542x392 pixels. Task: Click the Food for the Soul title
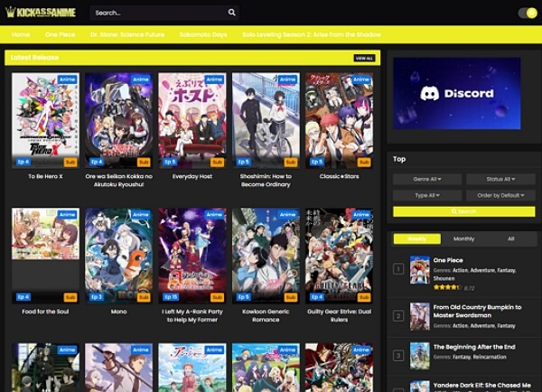(45, 312)
